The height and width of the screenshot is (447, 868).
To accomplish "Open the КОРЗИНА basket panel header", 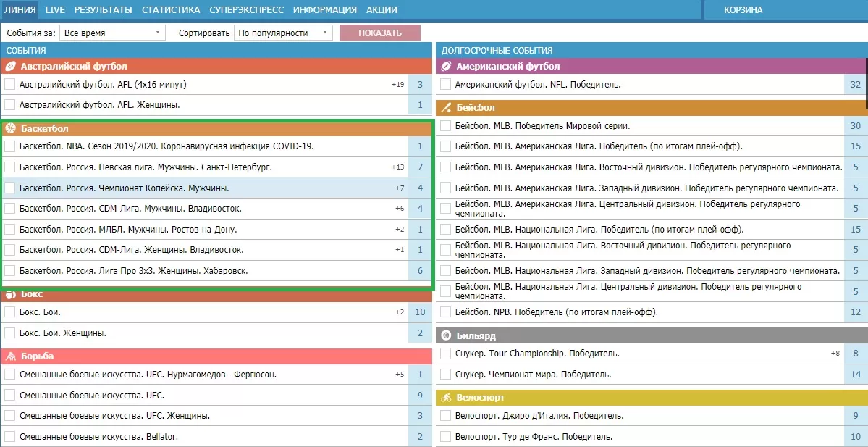I will click(x=743, y=10).
